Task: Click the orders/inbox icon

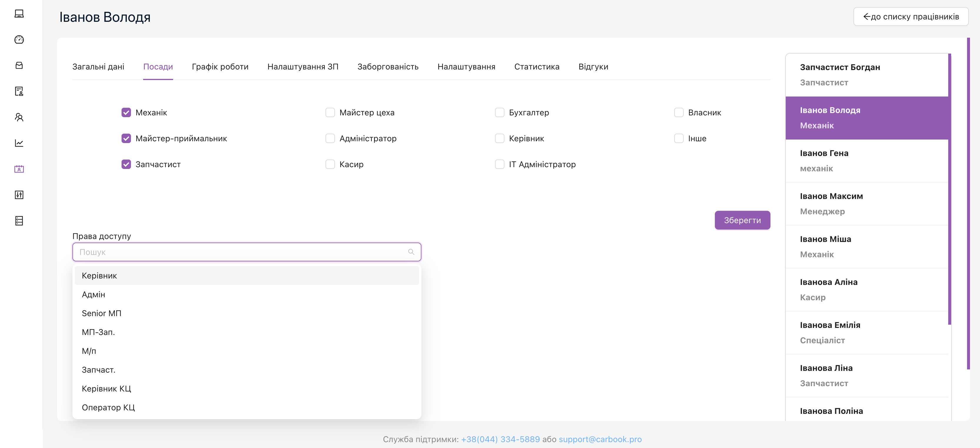Action: tap(19, 65)
